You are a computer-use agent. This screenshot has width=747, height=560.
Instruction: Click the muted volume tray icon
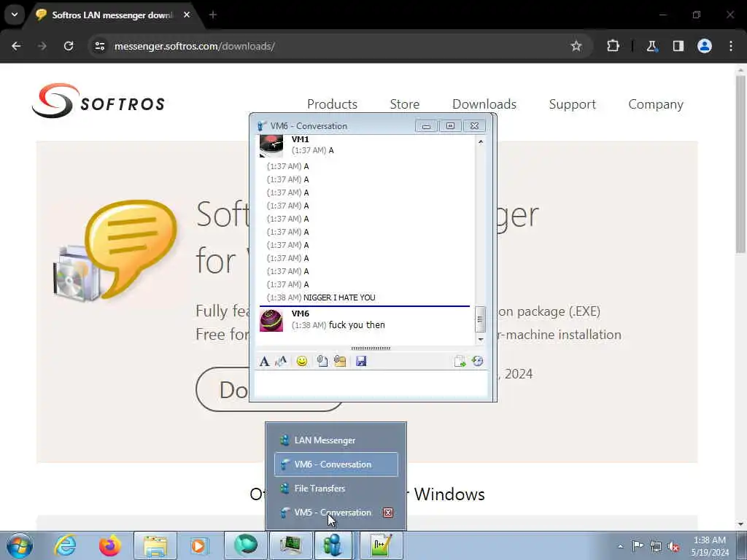click(x=673, y=547)
